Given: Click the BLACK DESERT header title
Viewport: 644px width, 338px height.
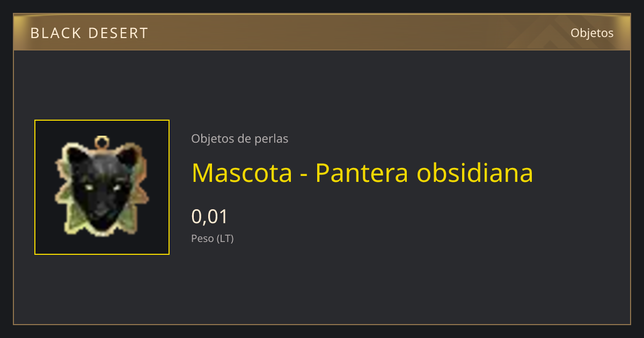Looking at the screenshot, I should click(89, 33).
